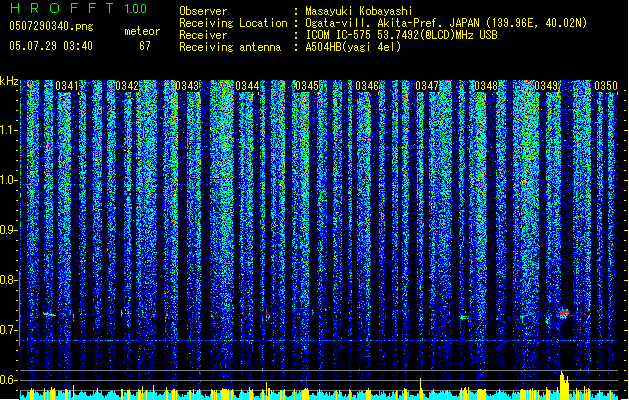Click the 0344 time marker
This screenshot has height=400, width=629.
tap(247, 86)
